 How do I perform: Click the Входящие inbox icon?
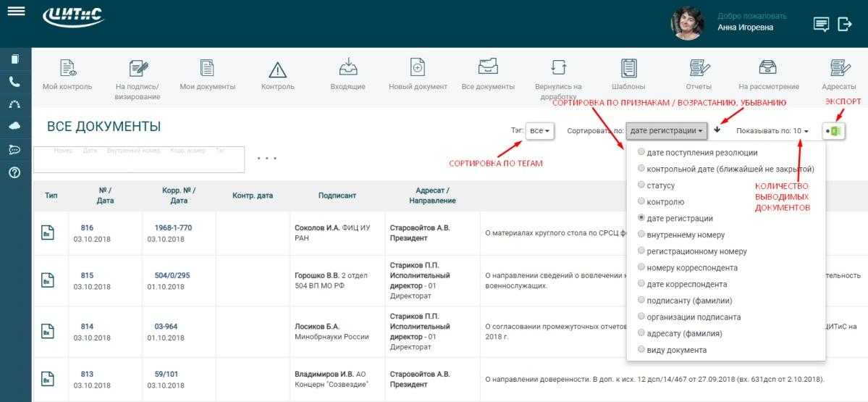click(347, 69)
